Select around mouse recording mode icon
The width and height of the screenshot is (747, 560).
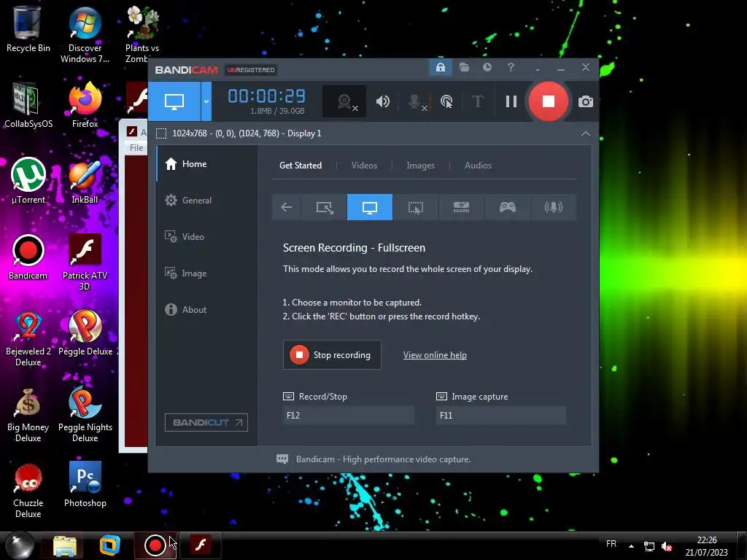[x=415, y=207]
